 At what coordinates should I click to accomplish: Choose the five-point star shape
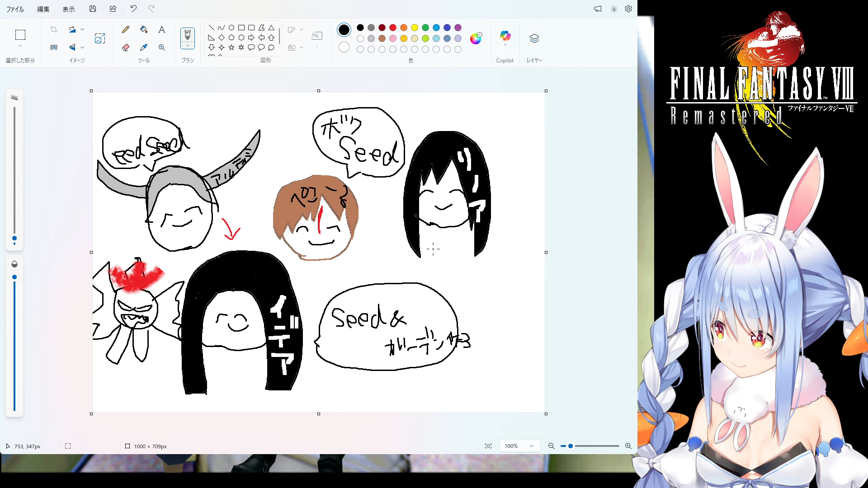[231, 47]
